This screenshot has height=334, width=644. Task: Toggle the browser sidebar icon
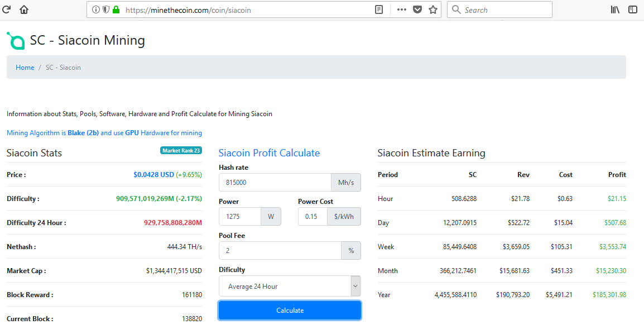point(633,9)
